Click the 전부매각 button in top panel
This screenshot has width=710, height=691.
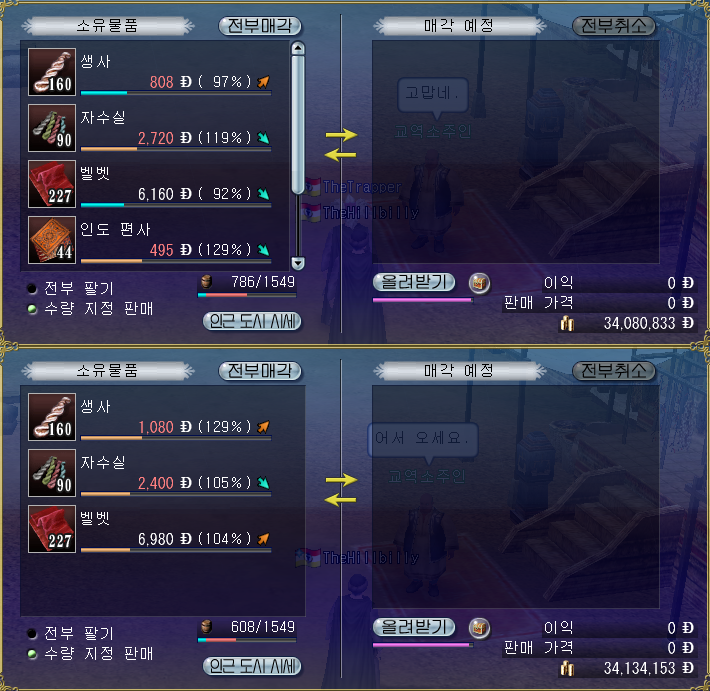tap(260, 26)
